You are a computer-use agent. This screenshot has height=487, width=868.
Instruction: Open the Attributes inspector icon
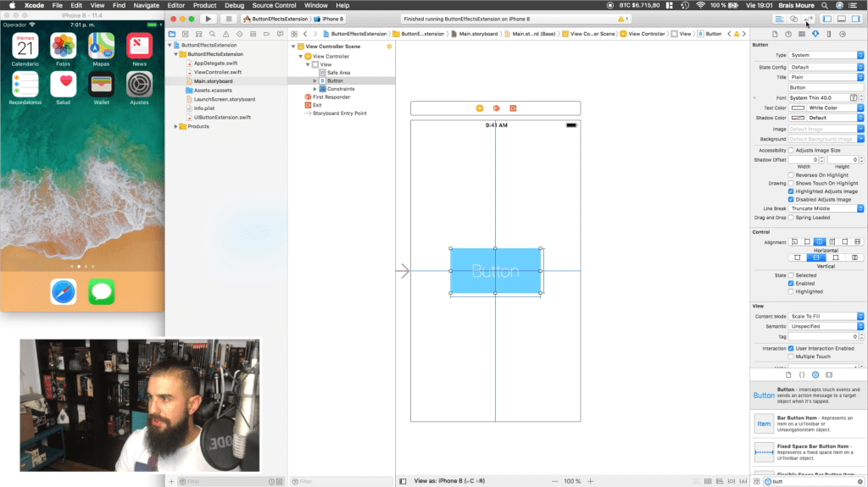pyautogui.click(x=815, y=35)
